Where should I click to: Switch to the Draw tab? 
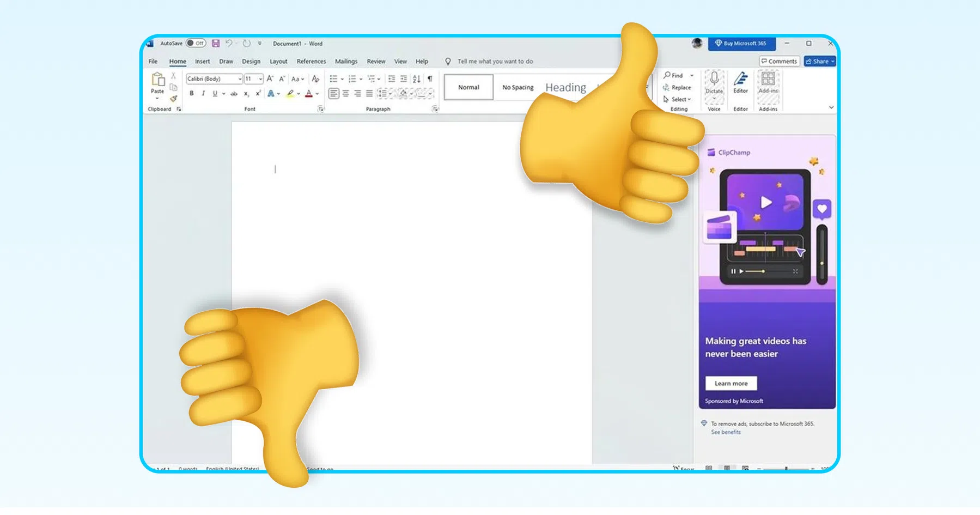[x=226, y=62]
